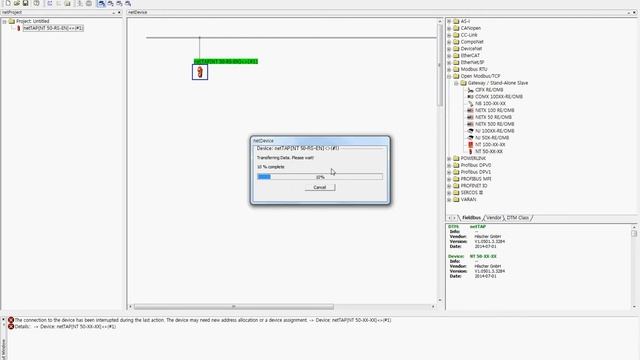
Task: Select NT 100-XX-XX device entry
Action: tap(490, 144)
